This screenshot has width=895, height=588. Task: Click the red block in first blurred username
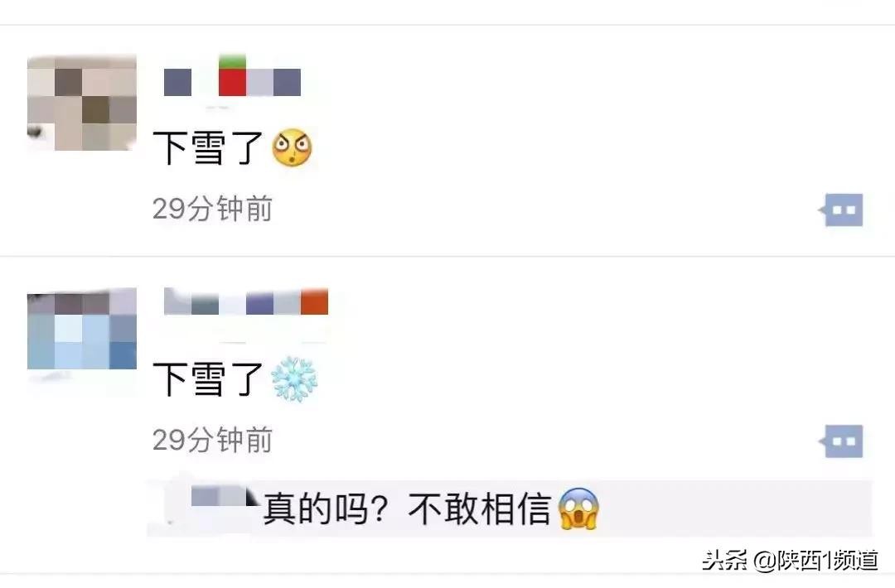232,82
